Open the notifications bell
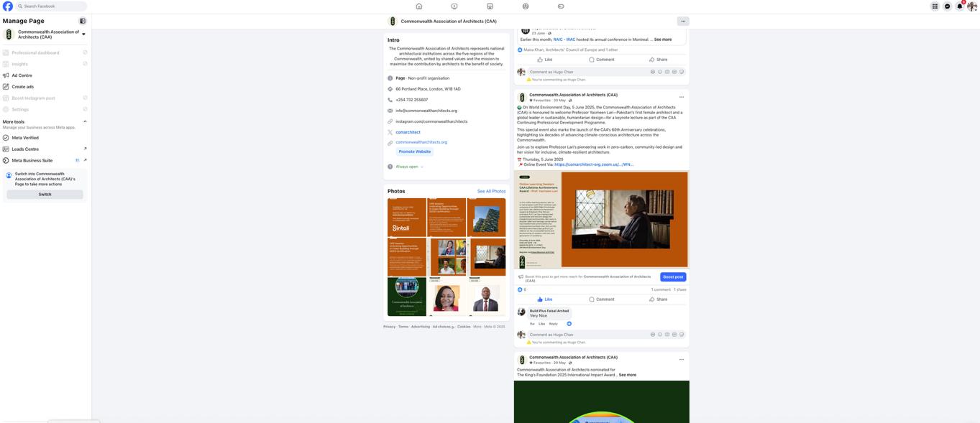Image resolution: width=980 pixels, height=423 pixels. point(960,6)
